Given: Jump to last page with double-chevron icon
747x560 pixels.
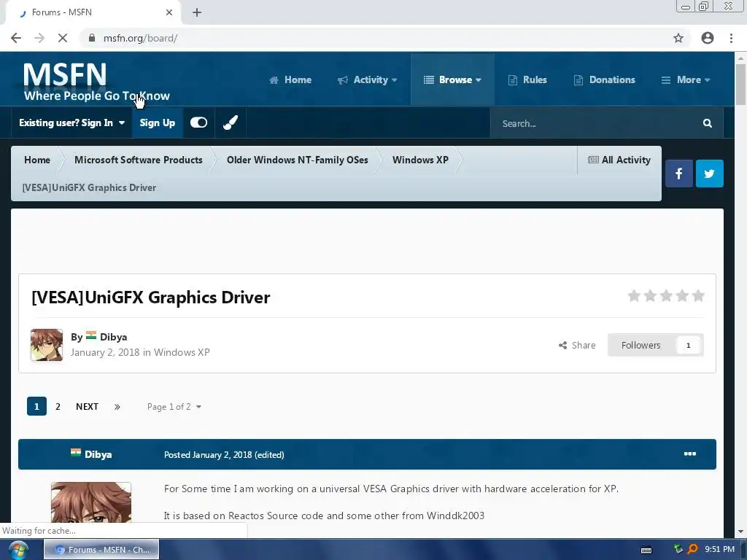Looking at the screenshot, I should point(117,407).
